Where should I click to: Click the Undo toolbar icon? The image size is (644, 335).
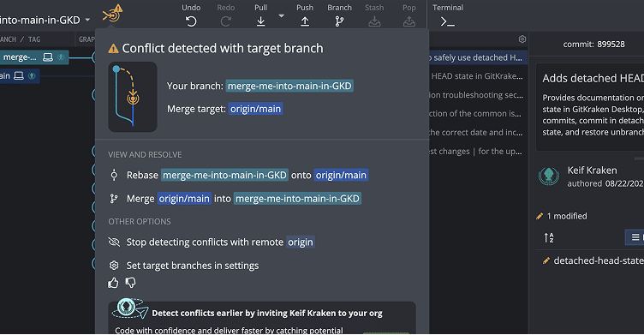pyautogui.click(x=191, y=21)
